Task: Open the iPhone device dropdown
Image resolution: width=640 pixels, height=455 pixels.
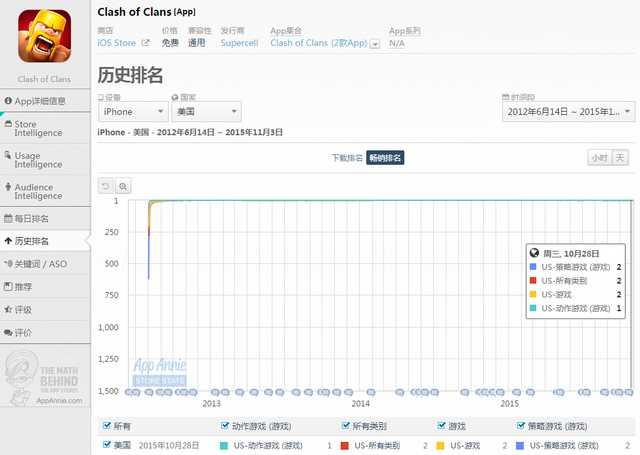Action: (x=133, y=111)
